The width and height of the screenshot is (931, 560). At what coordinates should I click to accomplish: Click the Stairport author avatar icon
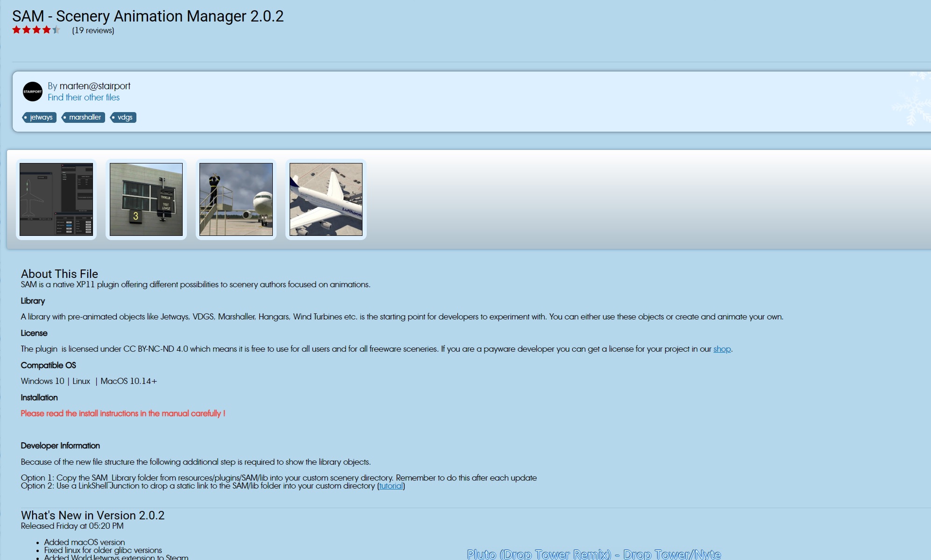coord(32,92)
